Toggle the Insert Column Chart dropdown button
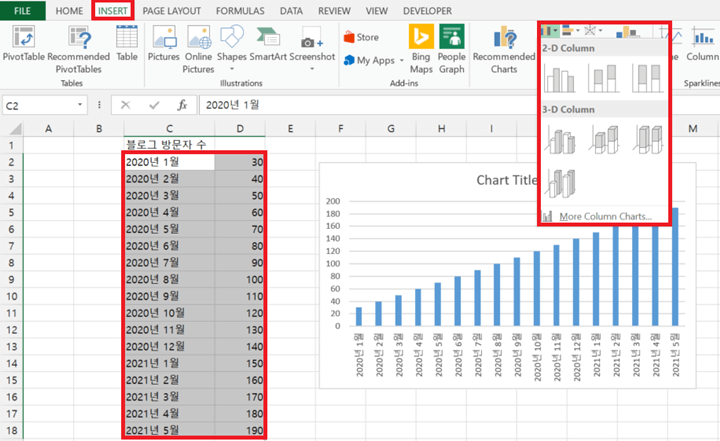 [x=550, y=31]
